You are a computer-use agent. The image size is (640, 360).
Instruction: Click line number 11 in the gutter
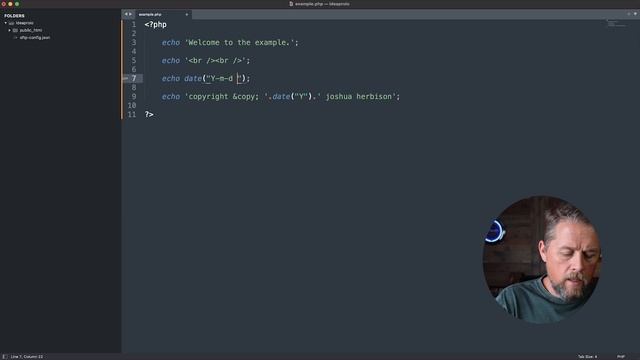(x=131, y=115)
